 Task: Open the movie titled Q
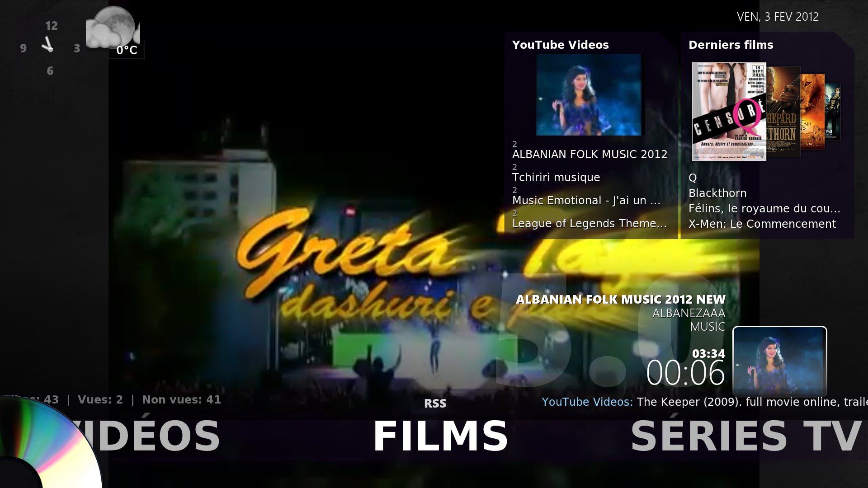(693, 178)
